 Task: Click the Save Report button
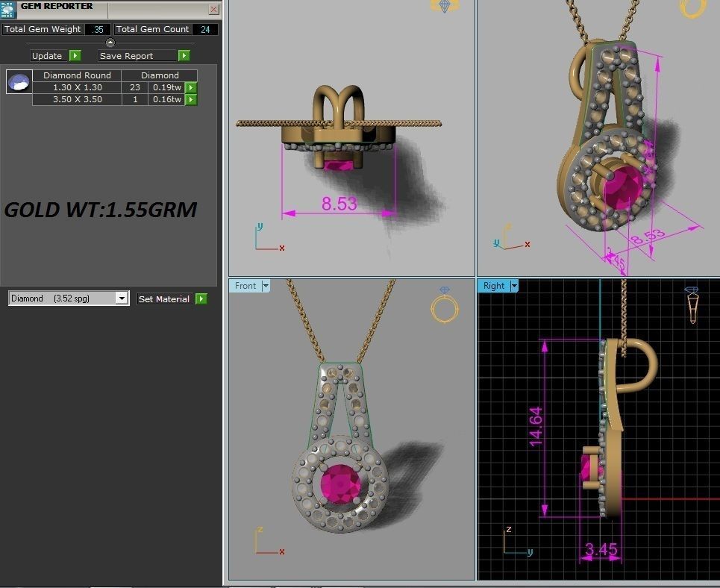(137, 55)
